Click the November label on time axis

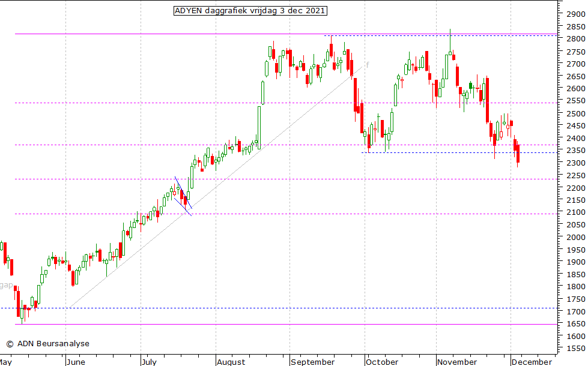click(x=457, y=362)
